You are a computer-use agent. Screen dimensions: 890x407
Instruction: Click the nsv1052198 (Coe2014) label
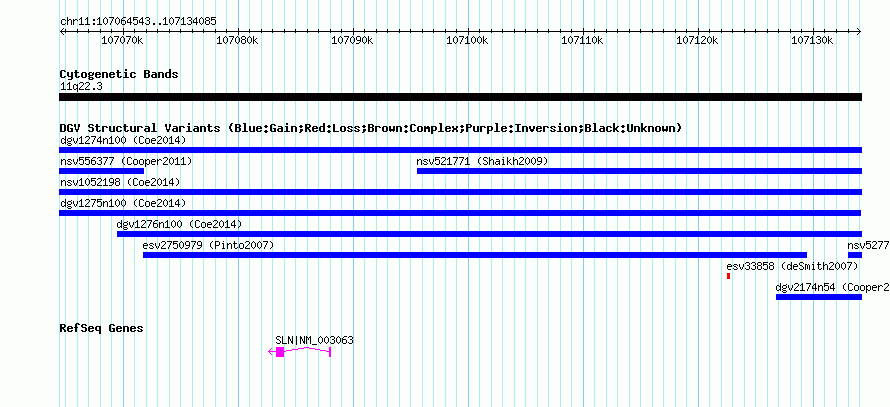coord(120,182)
